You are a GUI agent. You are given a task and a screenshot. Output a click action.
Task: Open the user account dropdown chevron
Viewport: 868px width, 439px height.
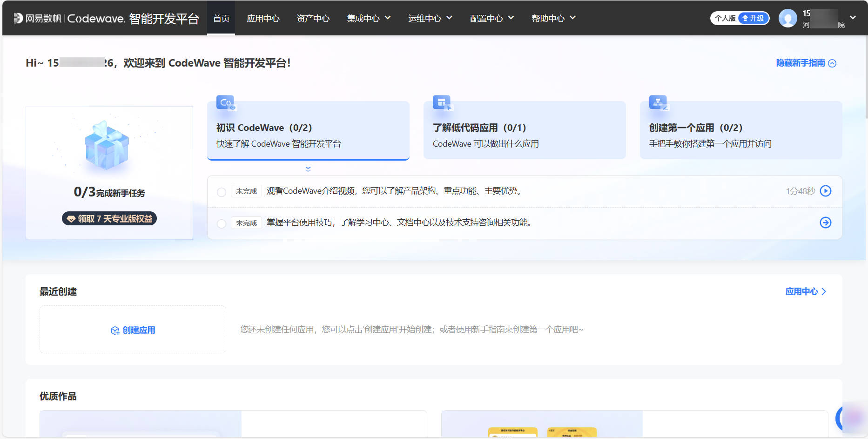click(x=853, y=18)
